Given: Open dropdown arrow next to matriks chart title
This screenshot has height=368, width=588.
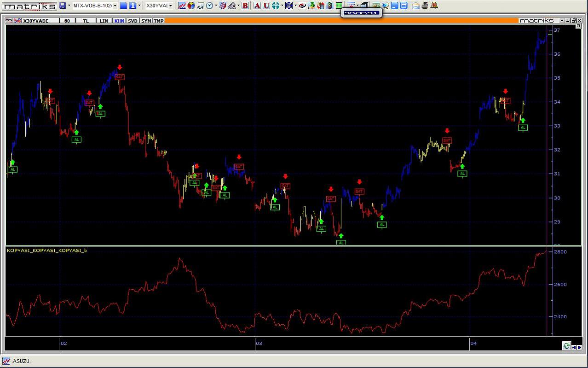Looking at the screenshot, I should pos(562,21).
